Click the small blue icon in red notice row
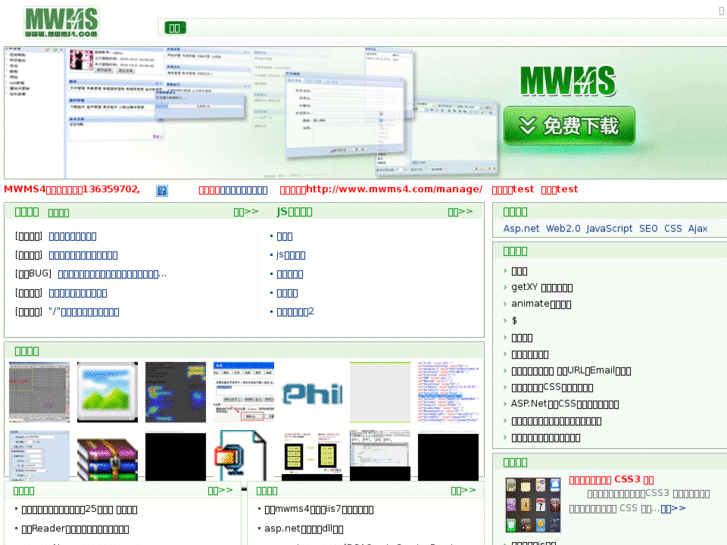The width and height of the screenshot is (727, 545). click(162, 190)
